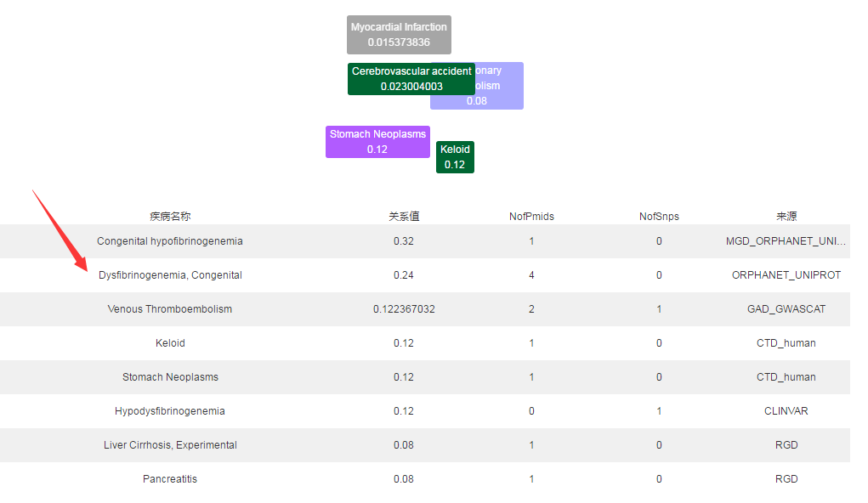Screen dimensions: 868x503
Task: Click the ORPHANET_UNIPROT source cell
Action: [x=786, y=275]
